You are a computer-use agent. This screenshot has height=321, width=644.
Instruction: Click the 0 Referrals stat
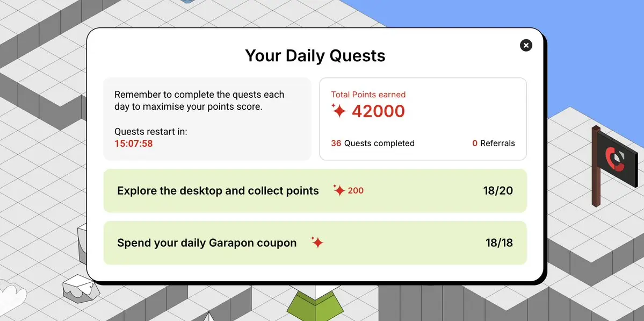click(x=493, y=144)
